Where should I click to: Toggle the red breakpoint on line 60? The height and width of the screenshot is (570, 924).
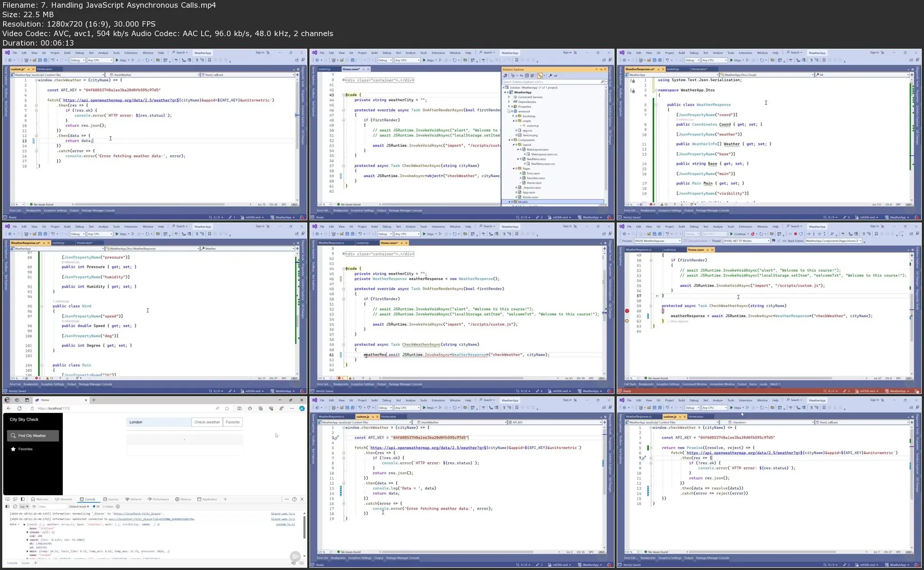[627, 311]
